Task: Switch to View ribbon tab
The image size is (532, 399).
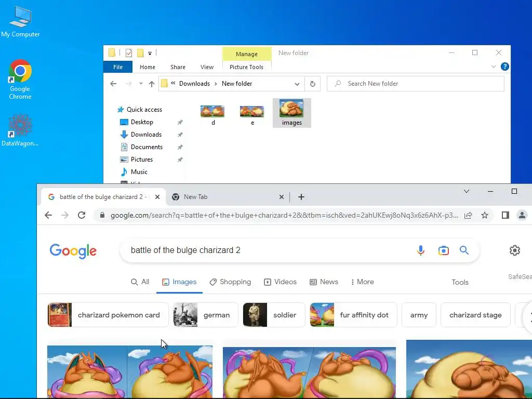Action: pos(207,67)
